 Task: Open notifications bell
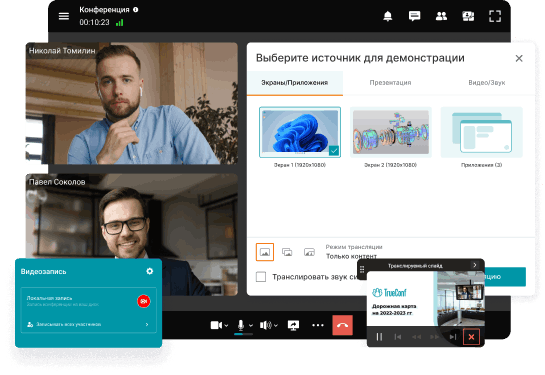pyautogui.click(x=388, y=16)
